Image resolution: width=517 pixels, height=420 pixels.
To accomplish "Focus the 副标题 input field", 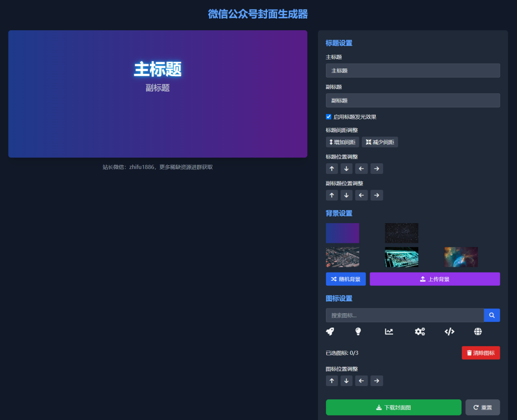I will click(x=413, y=101).
